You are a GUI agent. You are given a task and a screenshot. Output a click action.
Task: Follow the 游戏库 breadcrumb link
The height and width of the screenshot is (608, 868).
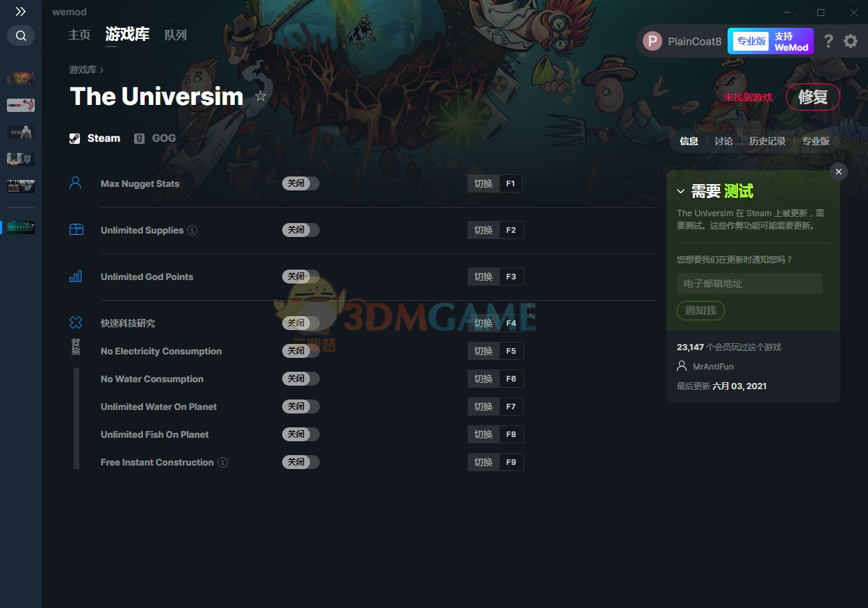(83, 69)
